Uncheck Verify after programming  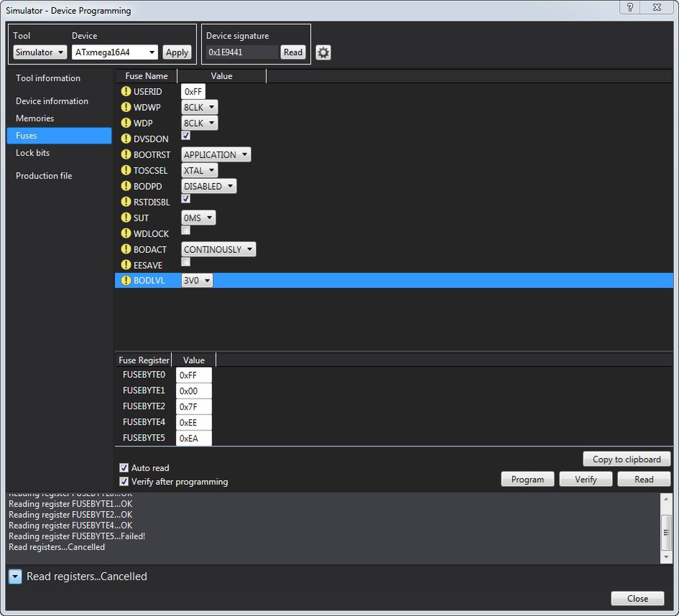pos(124,481)
